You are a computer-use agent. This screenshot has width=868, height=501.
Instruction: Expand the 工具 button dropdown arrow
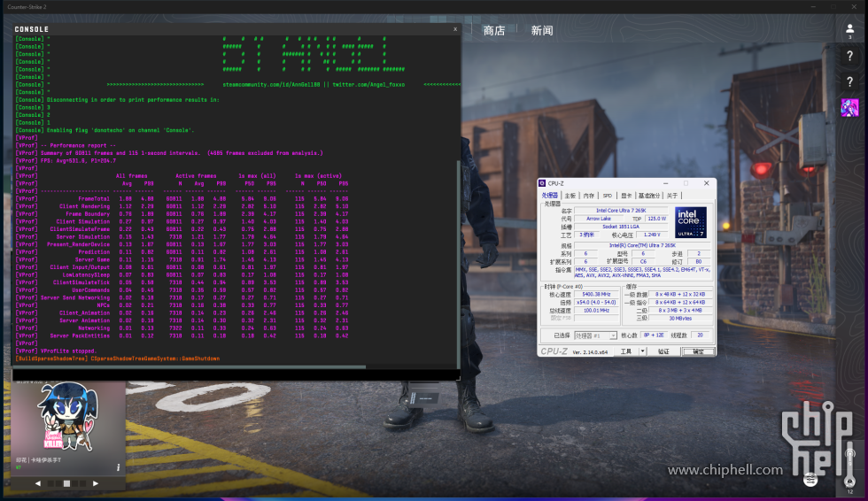(643, 351)
